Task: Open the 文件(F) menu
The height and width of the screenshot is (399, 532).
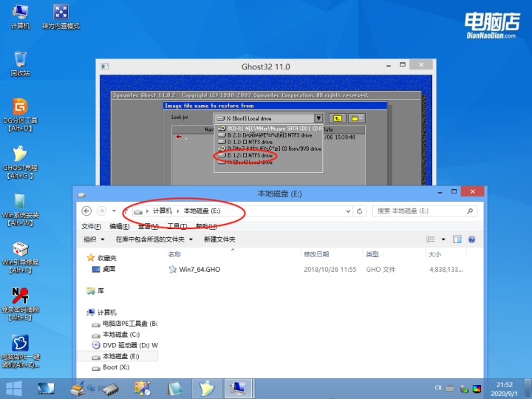Action: tap(92, 226)
